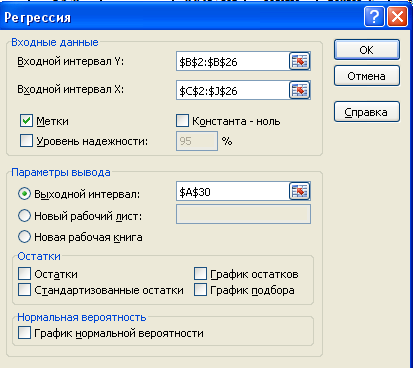Select Новая рабочая книга radio button
The image size is (413, 368).
24,237
